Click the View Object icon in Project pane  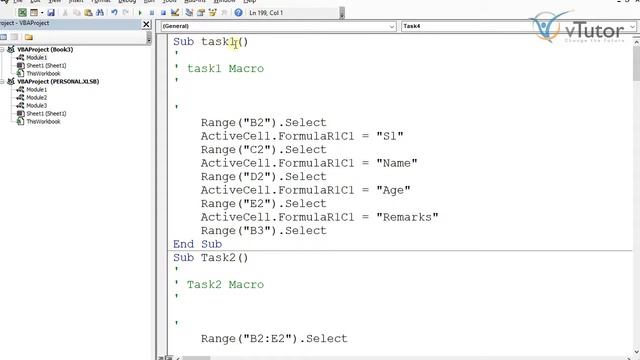(x=15, y=37)
